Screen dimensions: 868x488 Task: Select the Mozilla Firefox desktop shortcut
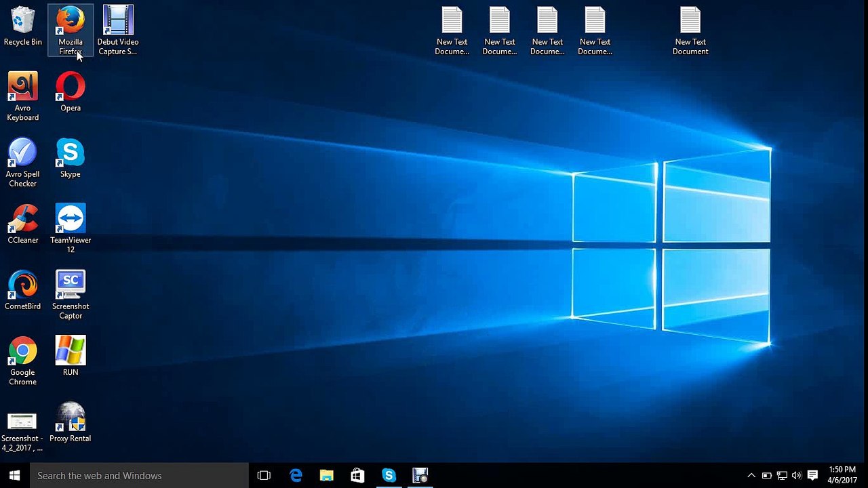tap(71, 30)
